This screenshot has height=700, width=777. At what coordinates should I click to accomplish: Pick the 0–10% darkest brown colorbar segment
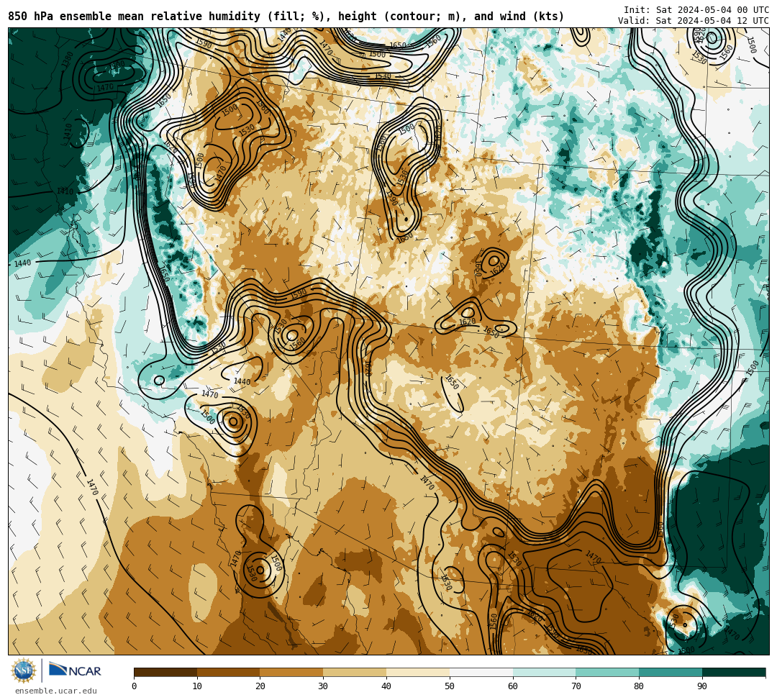pyautogui.click(x=165, y=672)
